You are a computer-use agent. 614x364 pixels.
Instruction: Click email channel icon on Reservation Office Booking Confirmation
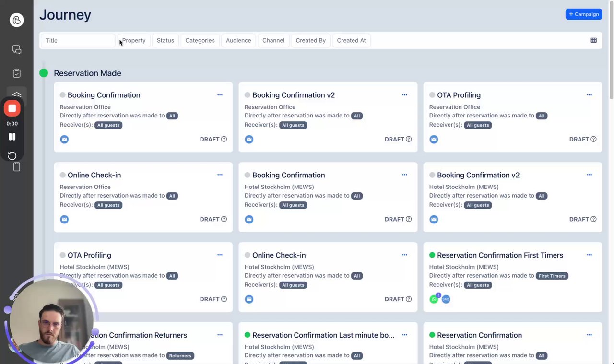pyautogui.click(x=64, y=140)
